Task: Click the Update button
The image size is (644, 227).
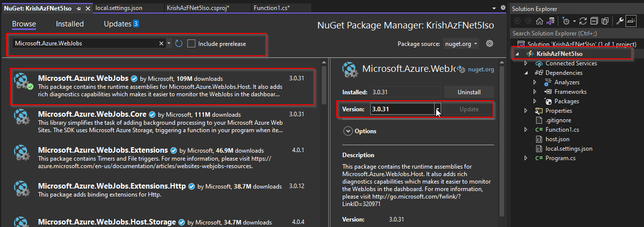Action: point(469,109)
